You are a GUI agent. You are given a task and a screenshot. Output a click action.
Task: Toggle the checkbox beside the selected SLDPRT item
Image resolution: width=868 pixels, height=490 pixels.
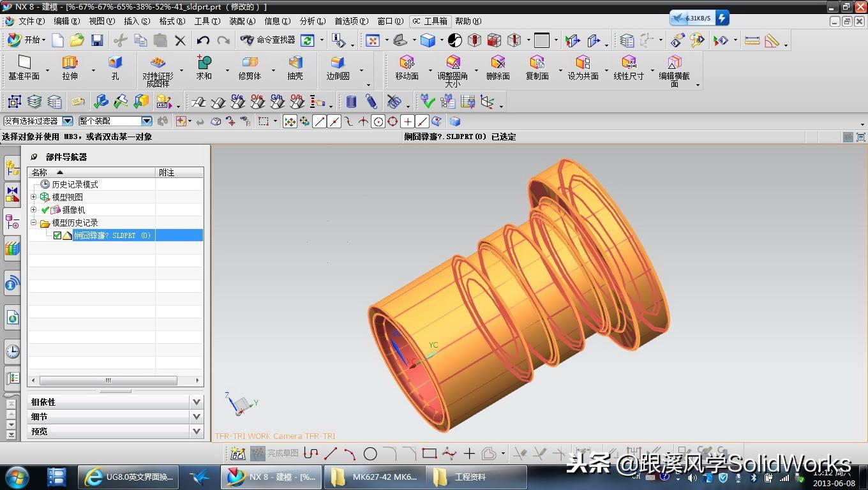57,235
